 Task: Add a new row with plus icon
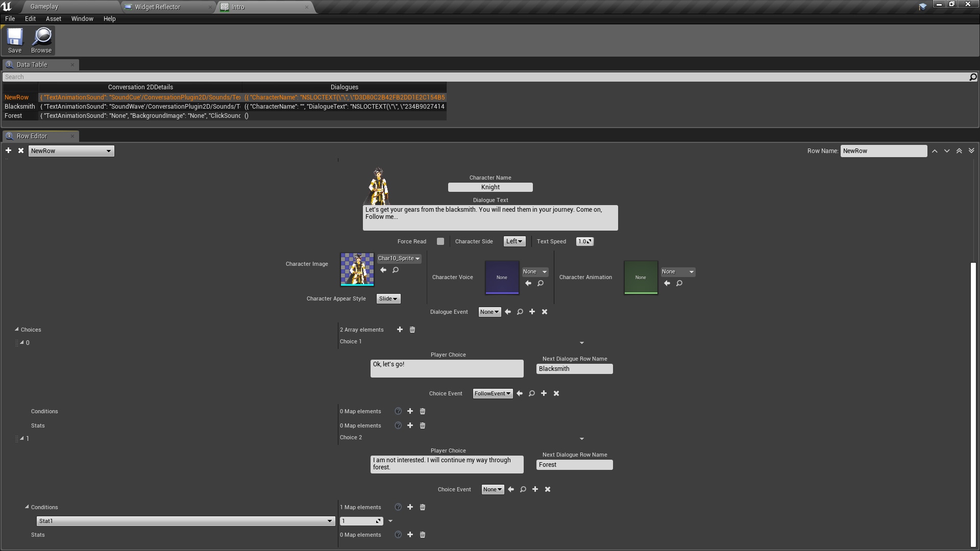[x=8, y=151]
